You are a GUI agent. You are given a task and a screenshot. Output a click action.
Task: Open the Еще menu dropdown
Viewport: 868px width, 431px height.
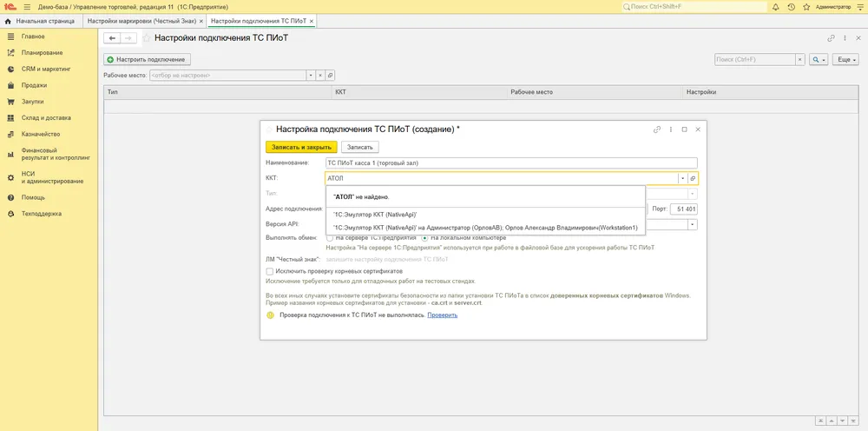[x=847, y=59]
